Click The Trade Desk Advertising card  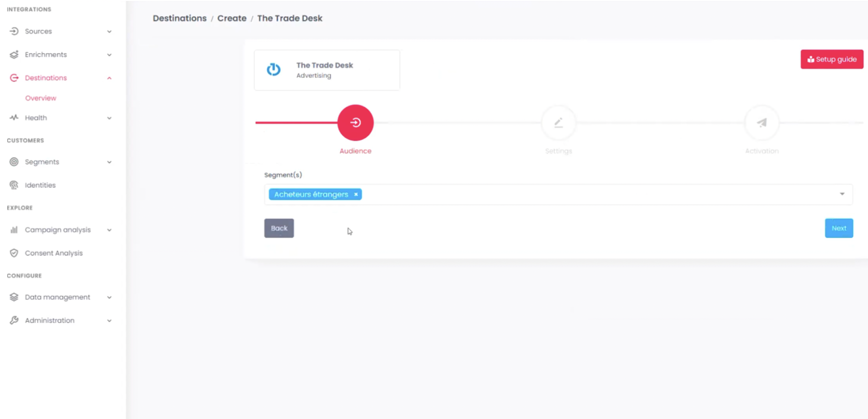[327, 70]
